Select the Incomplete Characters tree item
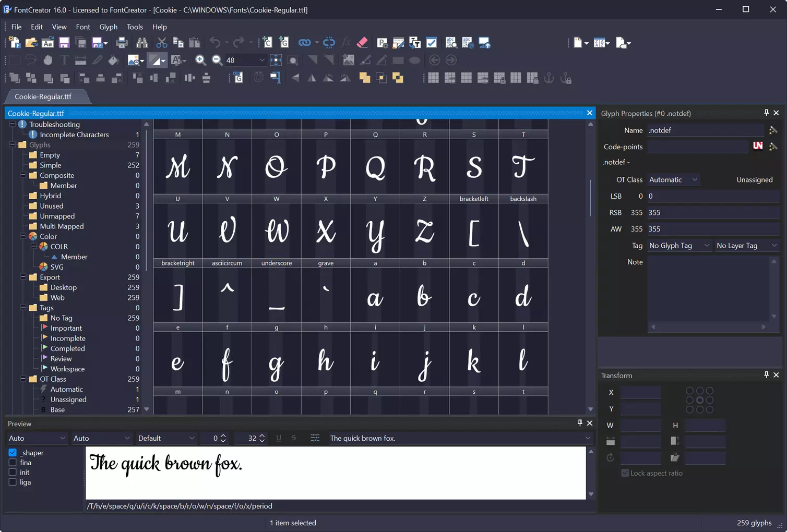 coord(75,135)
